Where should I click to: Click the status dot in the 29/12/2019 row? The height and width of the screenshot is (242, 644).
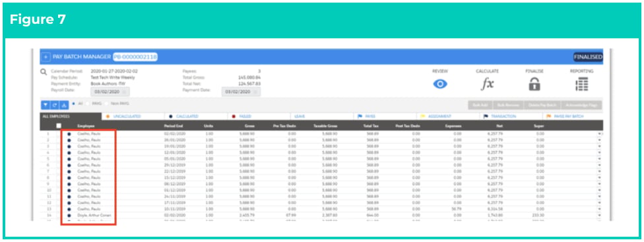(x=69, y=165)
